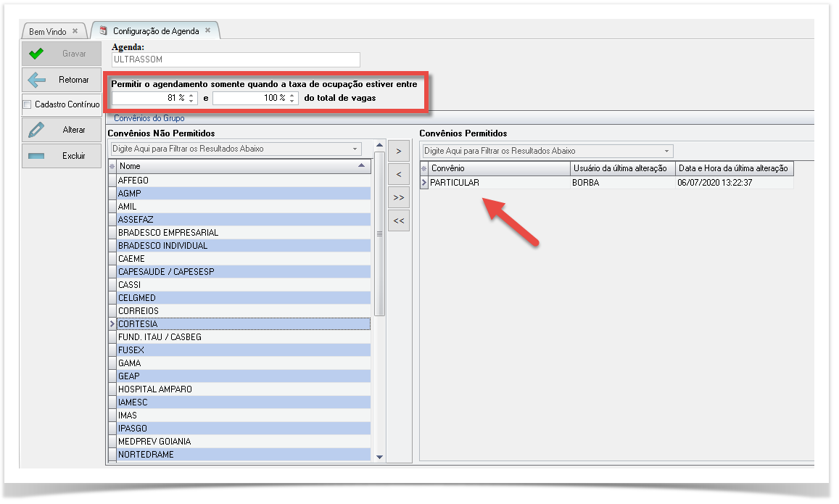
Task: Click the Agenda name input field
Action: [236, 59]
